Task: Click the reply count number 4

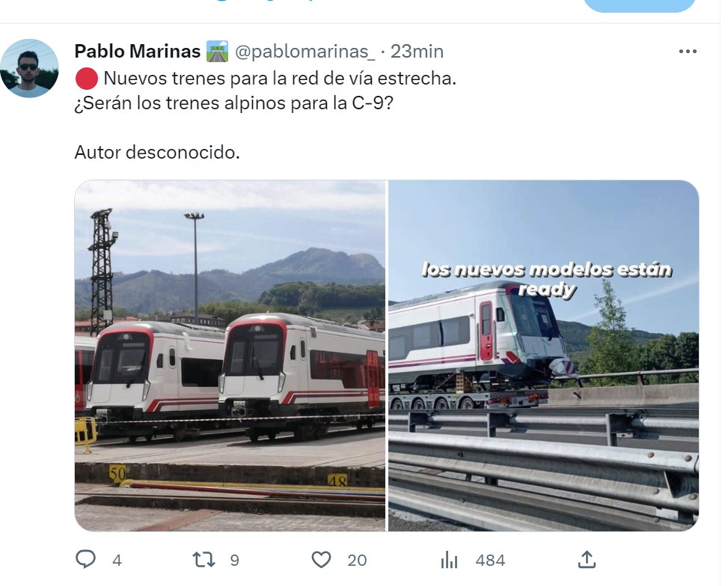Action: click(x=117, y=561)
